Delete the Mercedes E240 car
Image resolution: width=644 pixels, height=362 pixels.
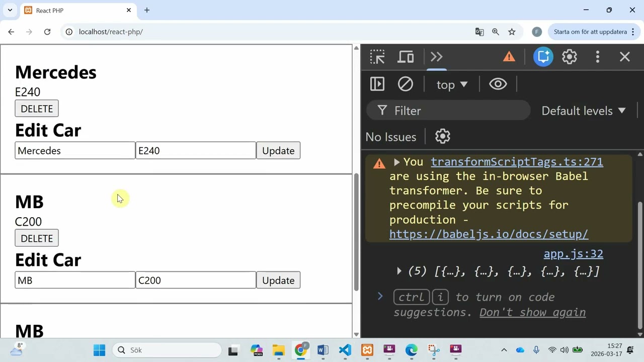click(x=37, y=109)
